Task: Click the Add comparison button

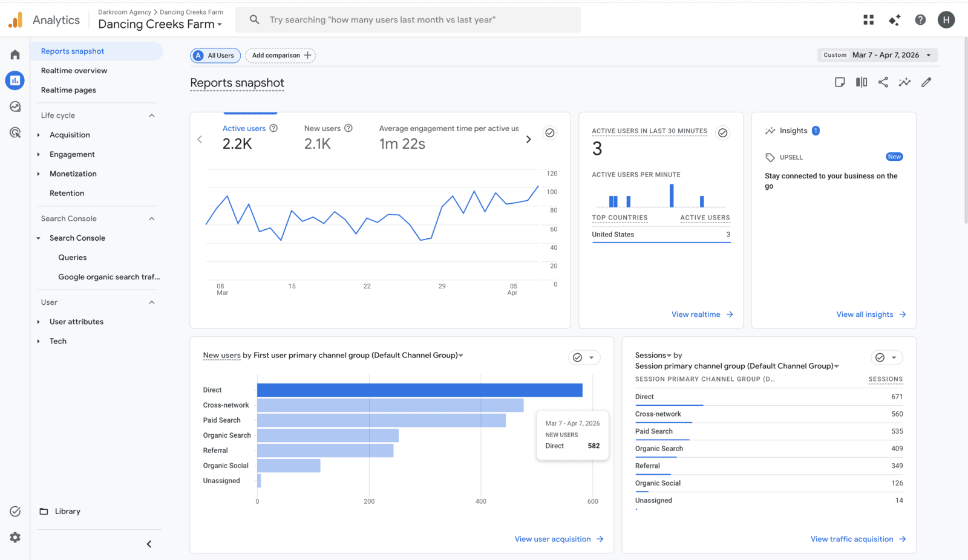Action: click(280, 56)
